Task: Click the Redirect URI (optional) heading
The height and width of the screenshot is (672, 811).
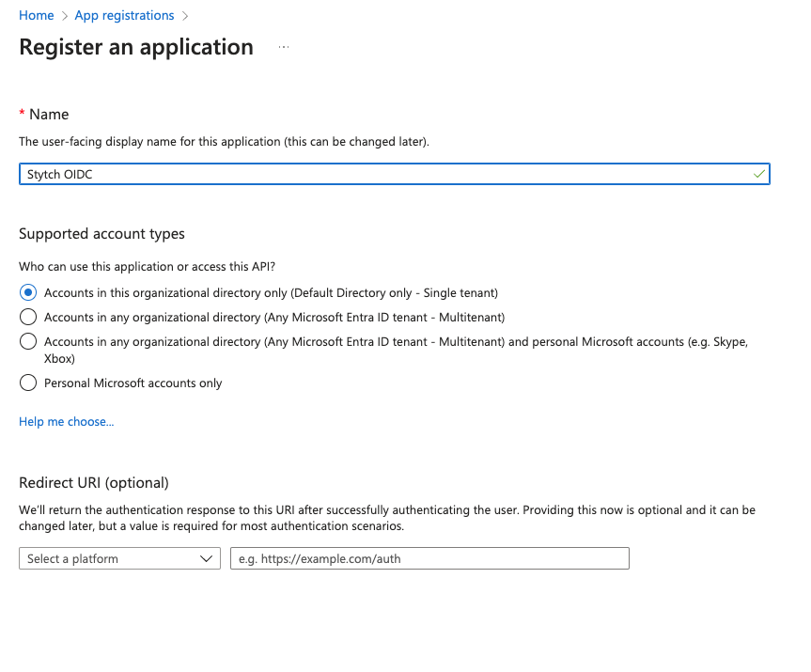Action: (94, 483)
